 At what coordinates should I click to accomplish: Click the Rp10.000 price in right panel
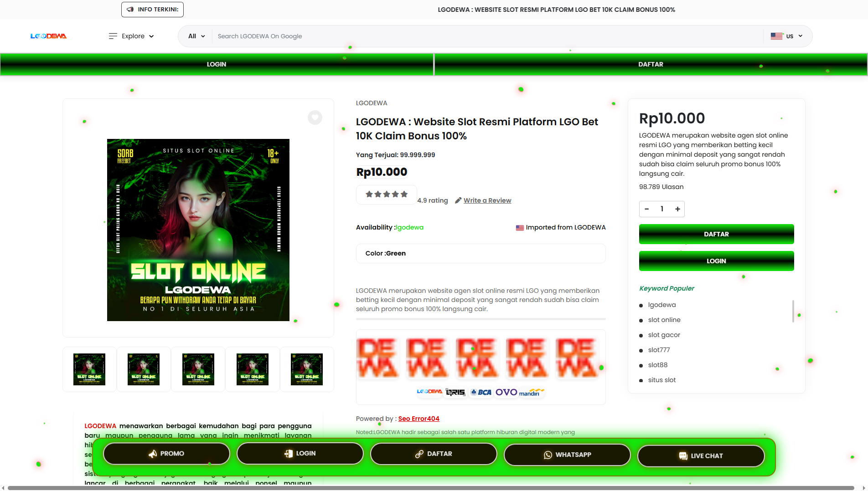coord(672,118)
